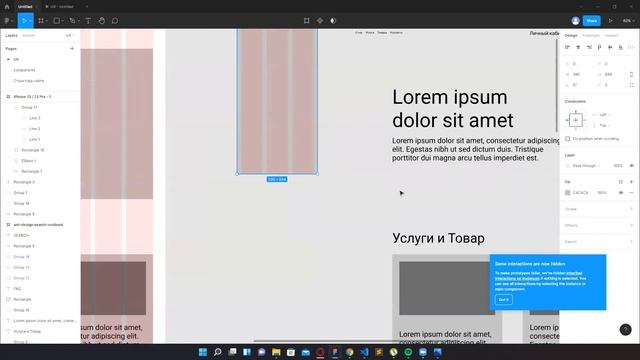Switch to the Prototype tab
Screen dimensions: 640x360
[x=591, y=36]
